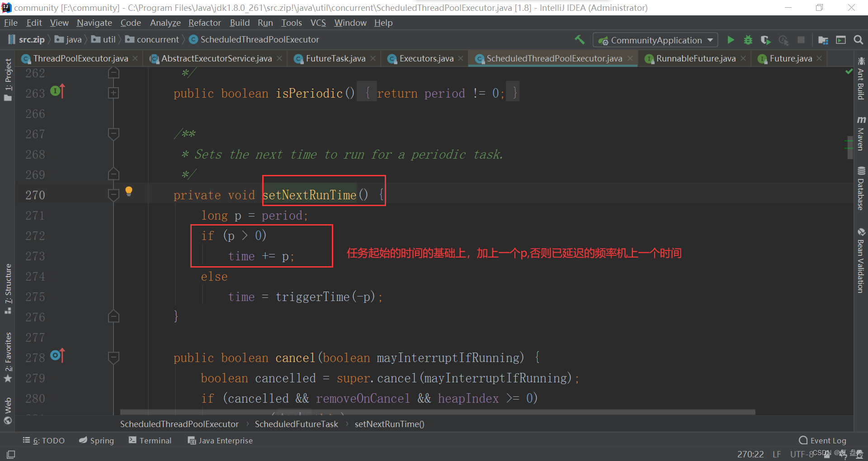Click the toolbar icon left of search magnifier
Viewport: 868px width, 461px height.
pyautogui.click(x=841, y=40)
